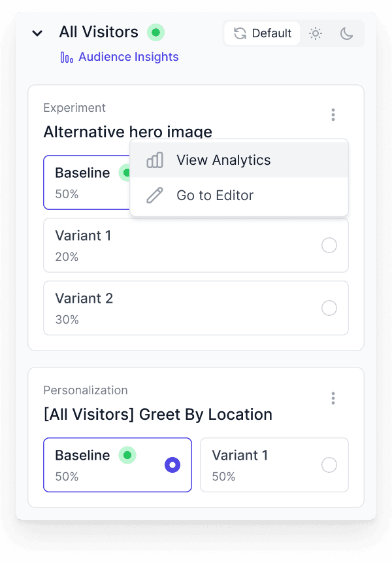Choose Go to Editor from the menu
The height and width of the screenshot is (563, 392).
215,196
